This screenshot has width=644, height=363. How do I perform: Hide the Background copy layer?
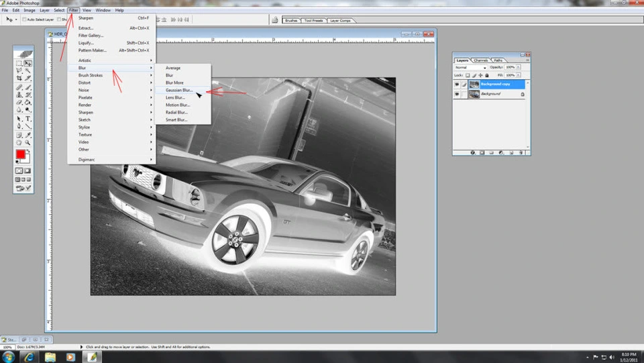(457, 84)
